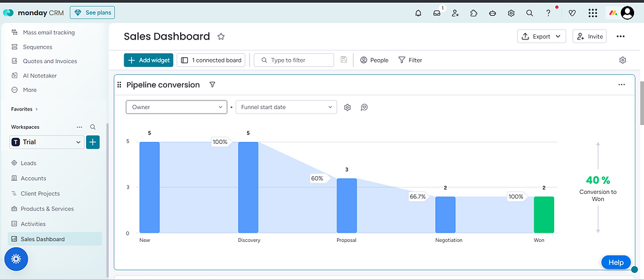The height and width of the screenshot is (280, 644).
Task: Click the chat feedback icon in the widget
Action: coord(364,107)
